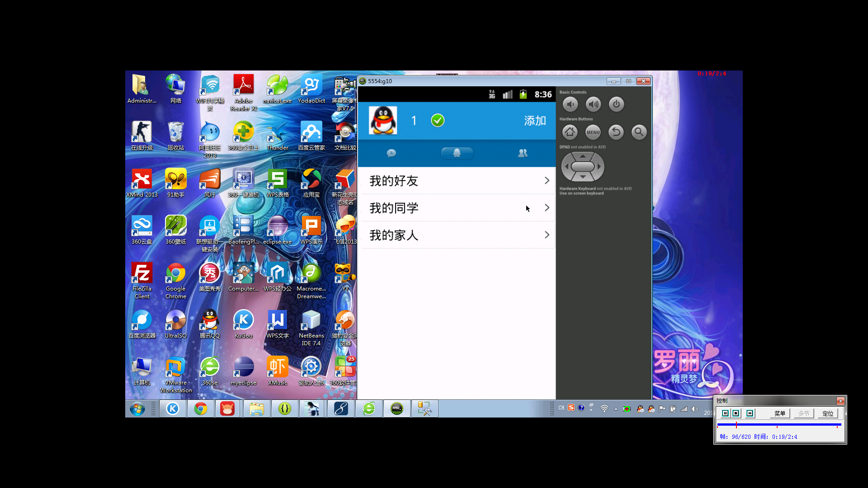This screenshot has height=488, width=868.
Task: Click the Windows Start orb
Action: pyautogui.click(x=137, y=409)
